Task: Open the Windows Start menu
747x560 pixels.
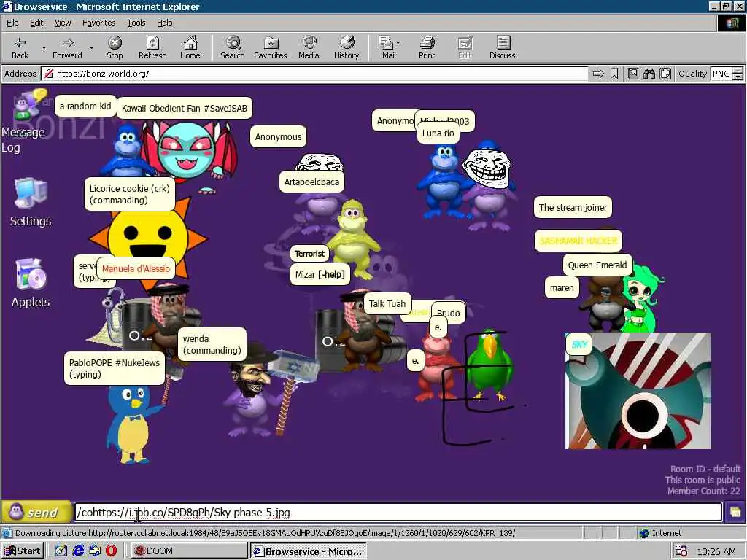Action: point(23,551)
